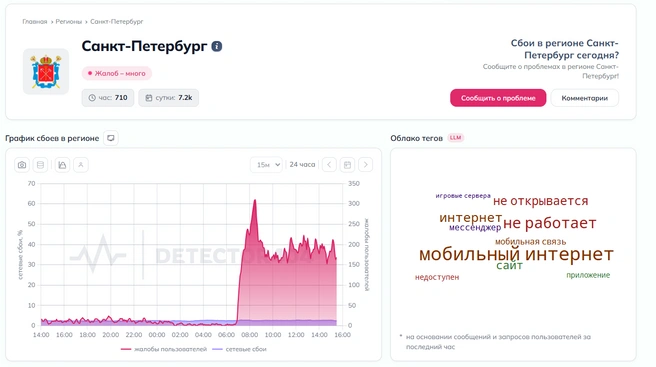Go to Регионы in breadcrumb
The height and width of the screenshot is (367, 656).
69,22
